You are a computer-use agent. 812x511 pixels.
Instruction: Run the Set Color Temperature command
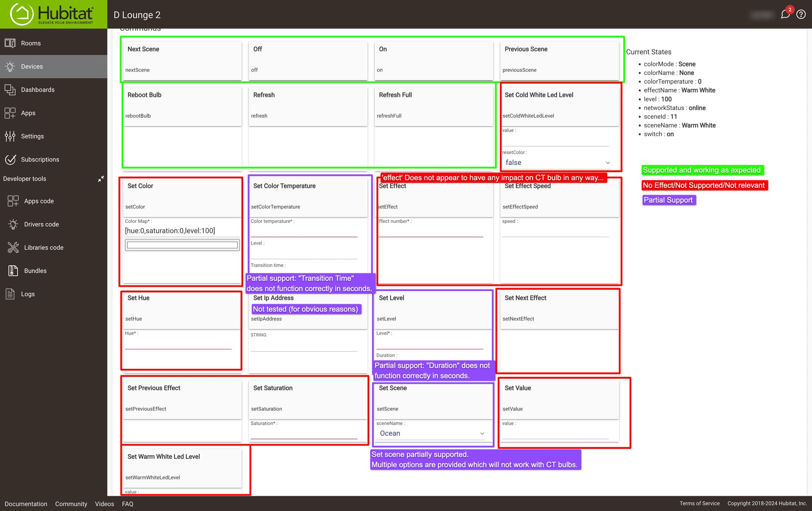[308, 197]
